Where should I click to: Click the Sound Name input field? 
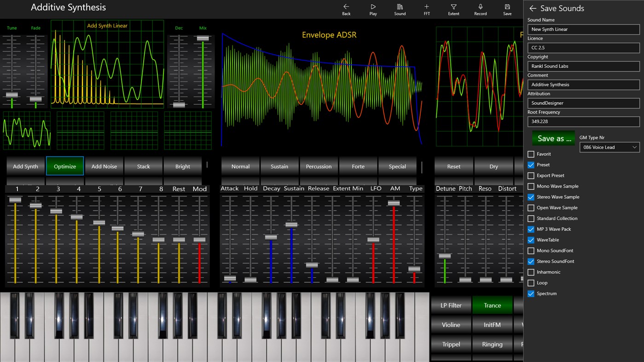coord(583,29)
